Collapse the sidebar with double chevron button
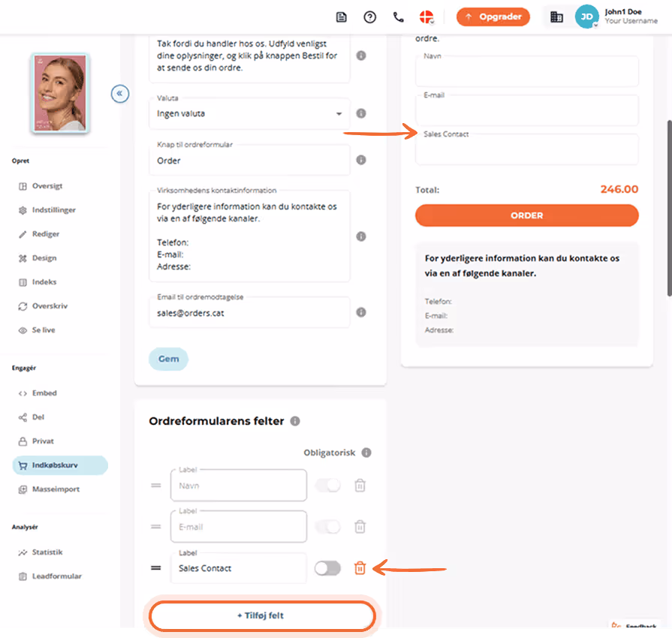The height and width of the screenshot is (638, 672). [120, 93]
